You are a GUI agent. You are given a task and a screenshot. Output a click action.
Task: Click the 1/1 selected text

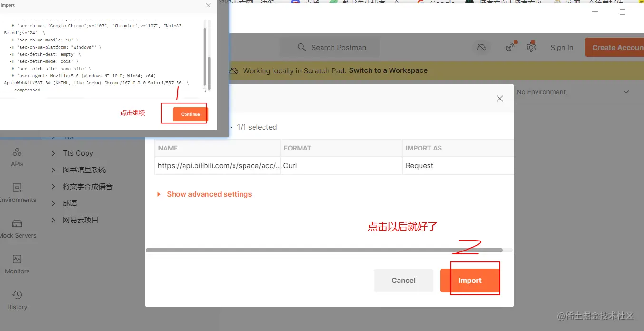[257, 127]
